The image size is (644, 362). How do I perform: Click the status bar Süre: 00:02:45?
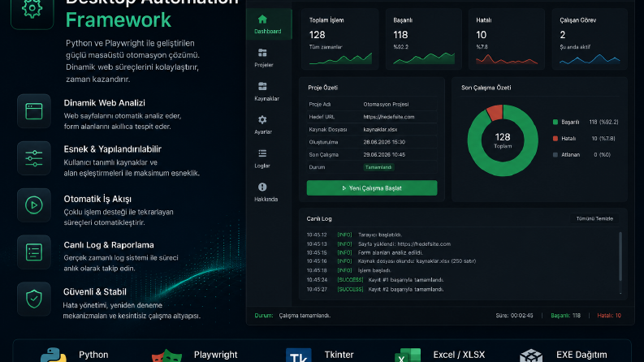click(x=514, y=316)
